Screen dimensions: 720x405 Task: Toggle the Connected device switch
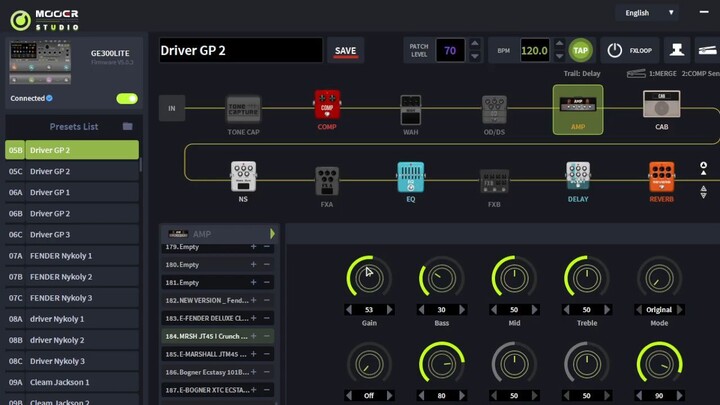tap(127, 99)
